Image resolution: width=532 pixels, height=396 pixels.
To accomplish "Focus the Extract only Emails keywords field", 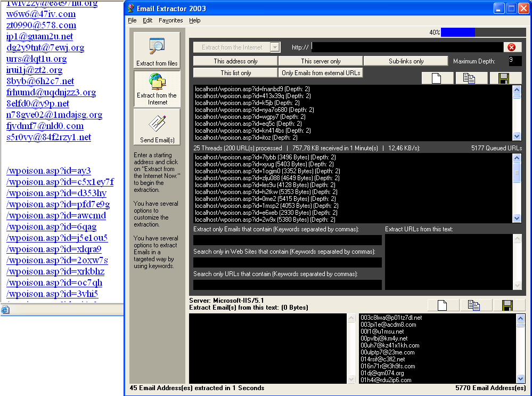I will tap(288, 240).
